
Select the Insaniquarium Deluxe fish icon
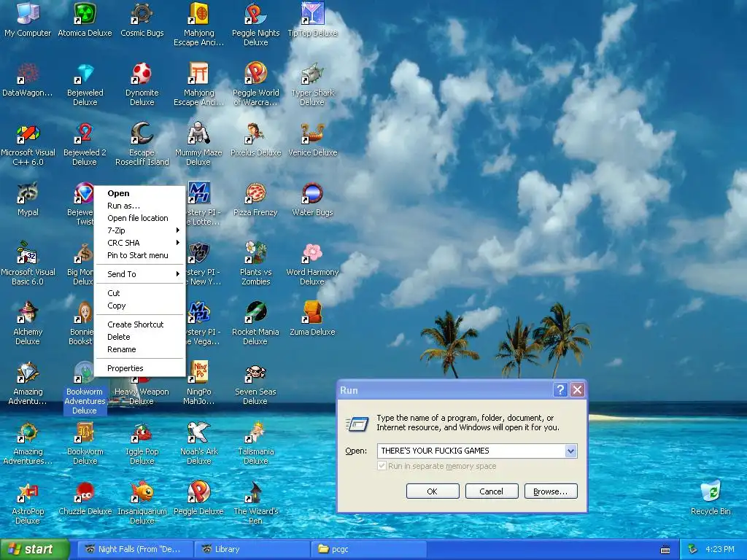pyautogui.click(x=142, y=492)
